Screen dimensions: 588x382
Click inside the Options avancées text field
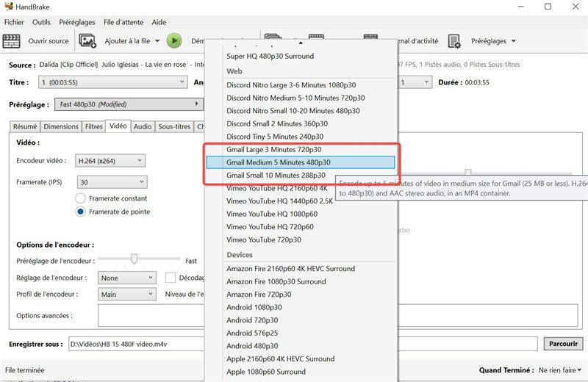[x=337, y=315]
